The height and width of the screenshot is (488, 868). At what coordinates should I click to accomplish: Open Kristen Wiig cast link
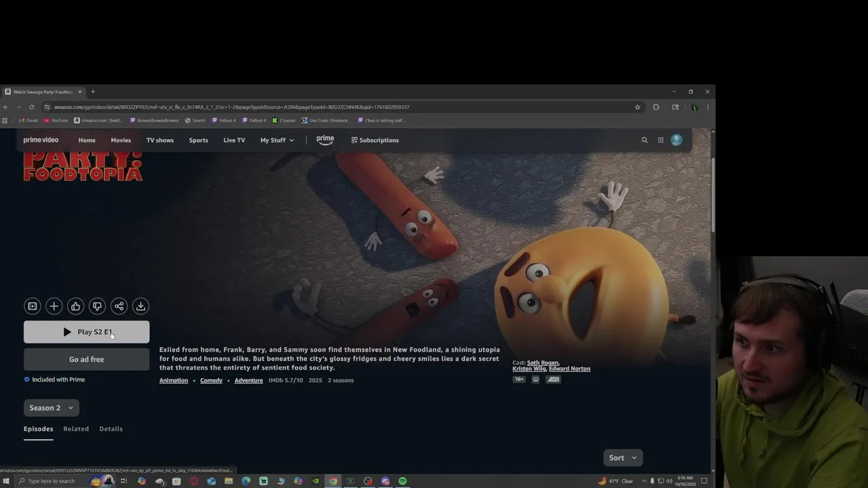point(529,369)
